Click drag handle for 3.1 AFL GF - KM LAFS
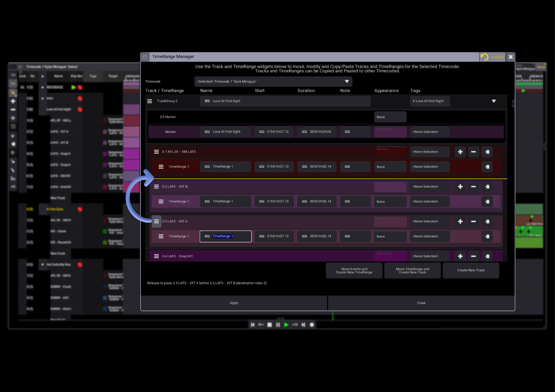The width and height of the screenshot is (555, 392). point(157,152)
